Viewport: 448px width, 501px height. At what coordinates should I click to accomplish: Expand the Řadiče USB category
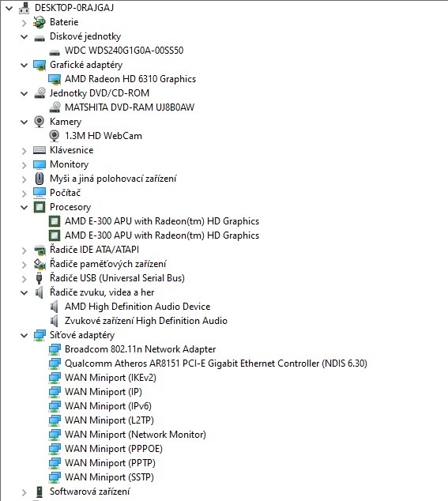click(24, 279)
